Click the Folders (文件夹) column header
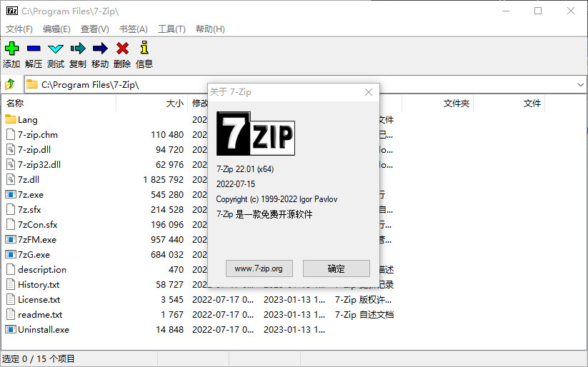Viewport: 588px width, 367px height. [x=438, y=104]
